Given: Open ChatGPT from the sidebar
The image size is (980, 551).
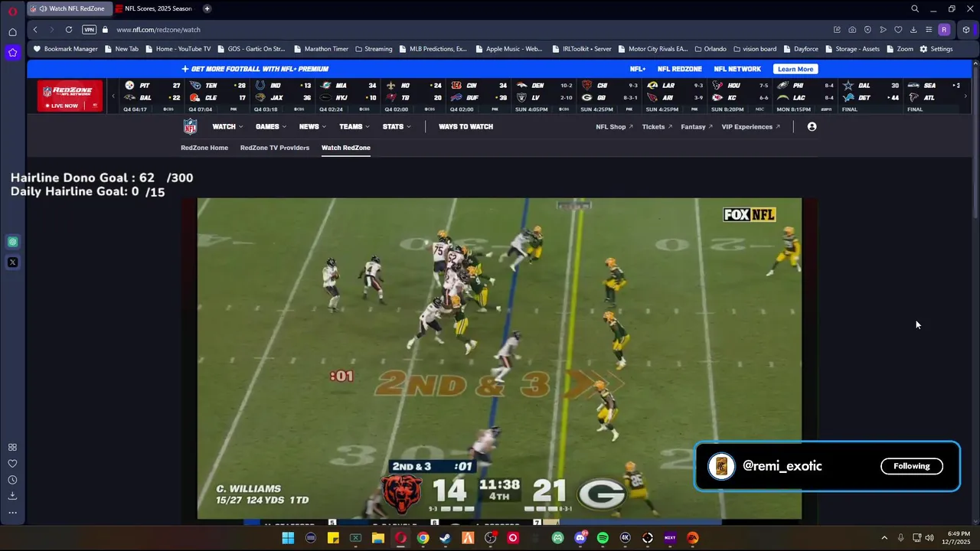Looking at the screenshot, I should pos(12,242).
